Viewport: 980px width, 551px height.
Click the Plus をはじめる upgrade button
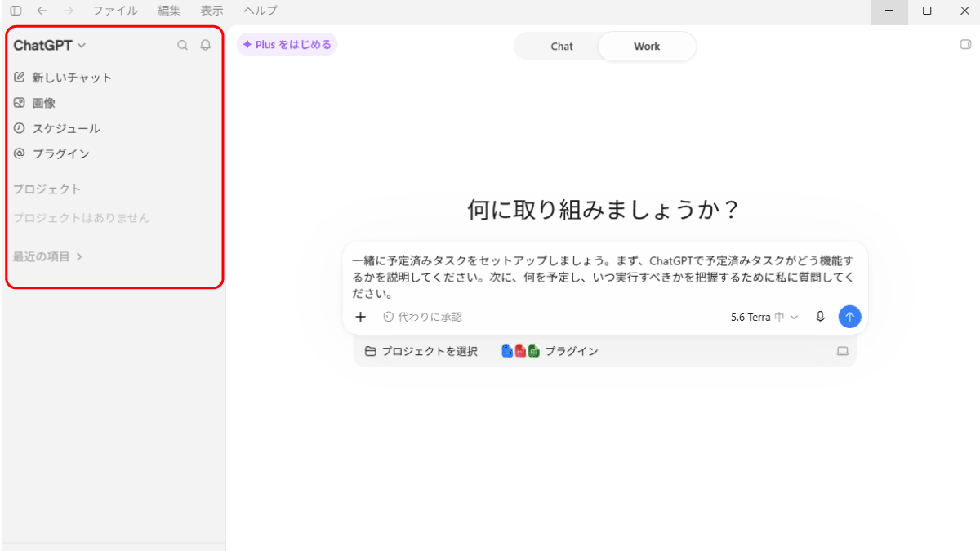pos(287,45)
